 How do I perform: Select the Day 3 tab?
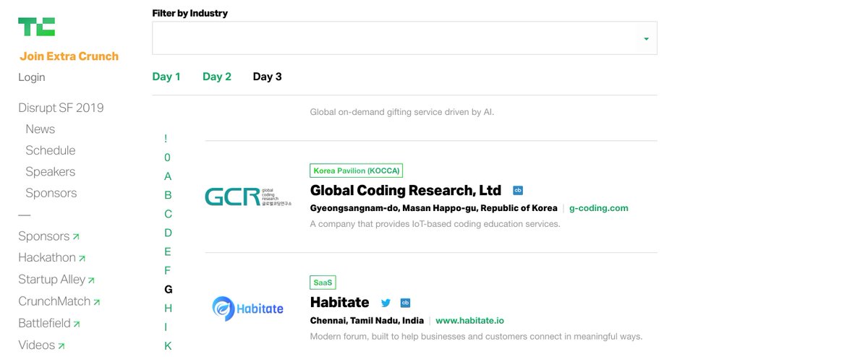[268, 77]
